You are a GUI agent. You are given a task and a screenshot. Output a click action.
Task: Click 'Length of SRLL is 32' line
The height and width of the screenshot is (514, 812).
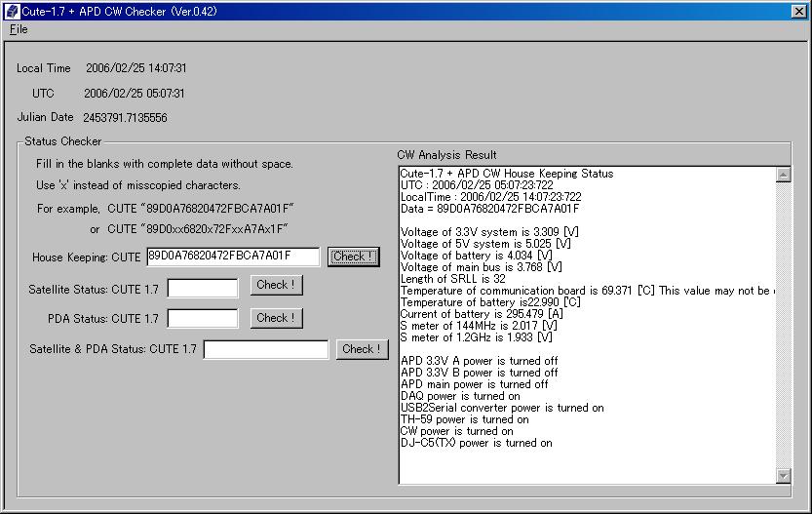click(452, 279)
